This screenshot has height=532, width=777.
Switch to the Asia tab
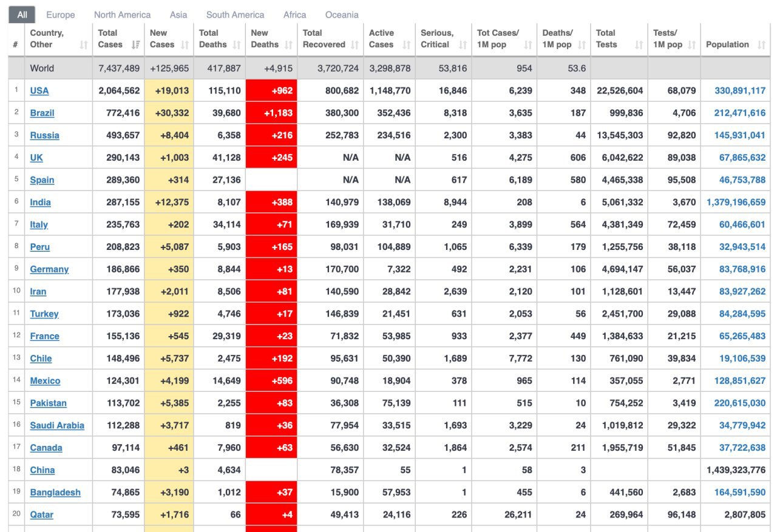pyautogui.click(x=178, y=15)
